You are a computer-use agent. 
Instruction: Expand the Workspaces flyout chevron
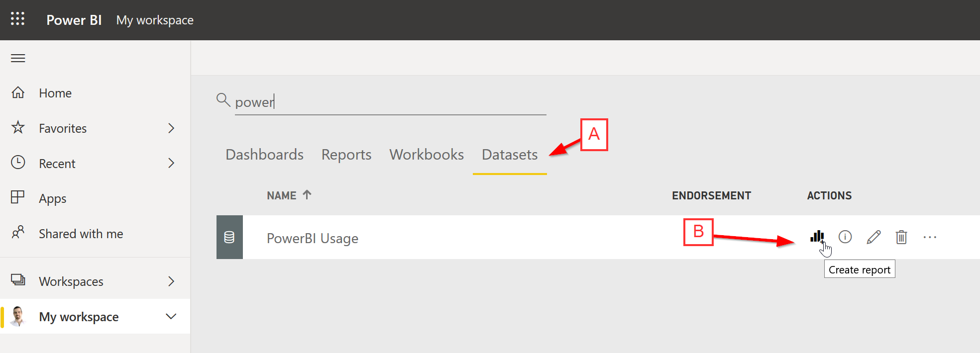[171, 281]
